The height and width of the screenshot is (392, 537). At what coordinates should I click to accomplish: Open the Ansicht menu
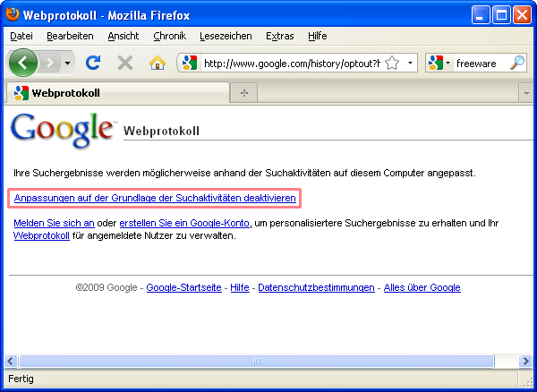point(124,36)
